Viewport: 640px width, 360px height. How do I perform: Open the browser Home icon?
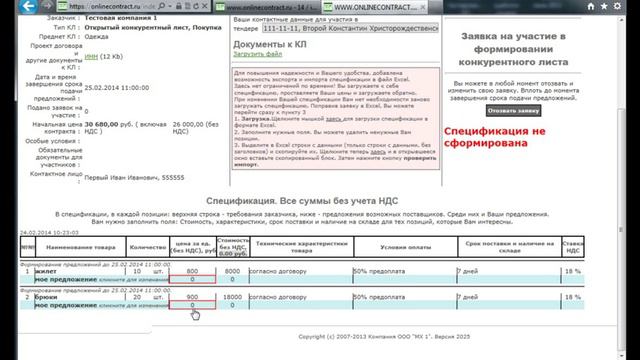(x=591, y=6)
